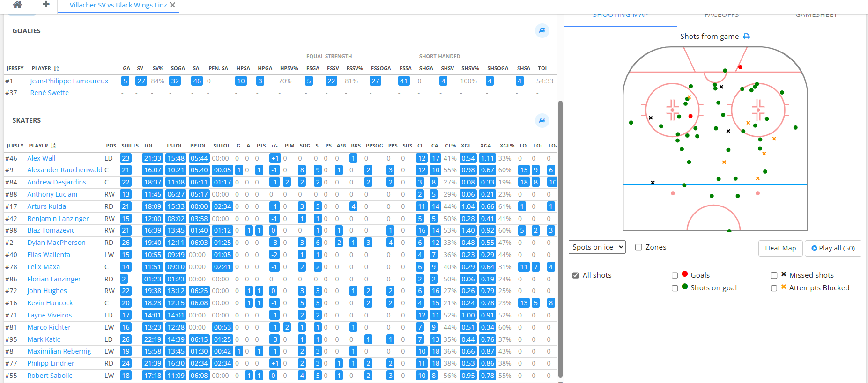
Task: Close the Villacher SV vs Black Wings Linz tab
Action: click(x=173, y=5)
